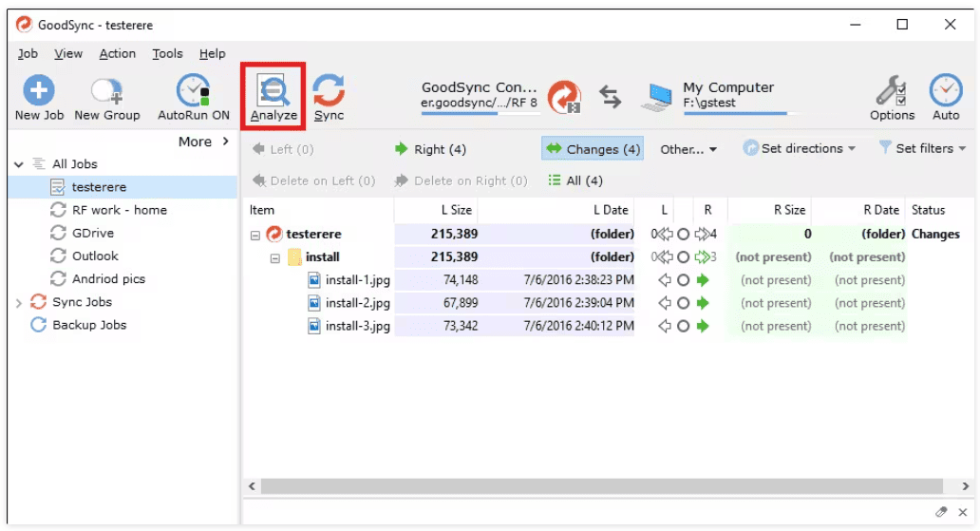Click the scrollbar right arrow
980x531 pixels.
(965, 486)
